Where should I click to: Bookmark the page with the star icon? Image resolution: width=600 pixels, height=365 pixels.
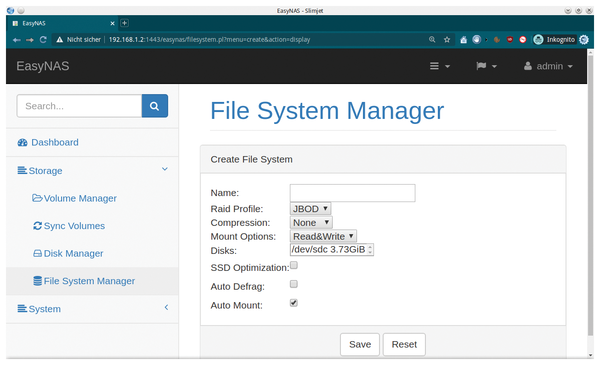[447, 39]
